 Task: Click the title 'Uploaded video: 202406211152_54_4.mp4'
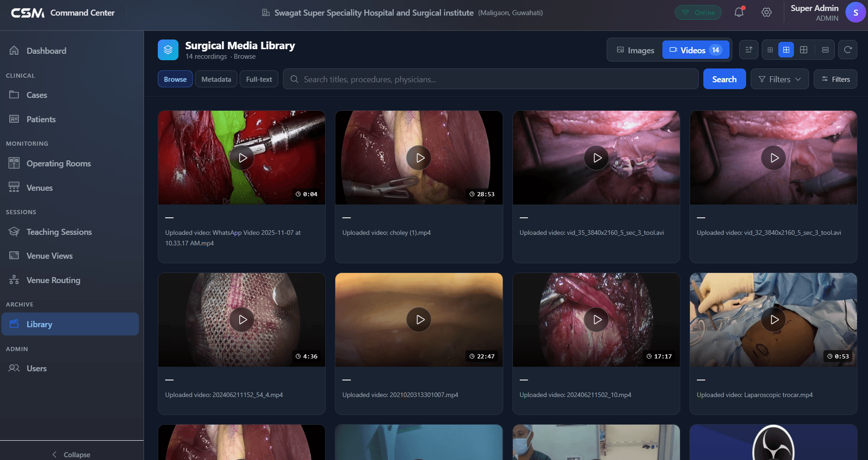[x=224, y=395]
